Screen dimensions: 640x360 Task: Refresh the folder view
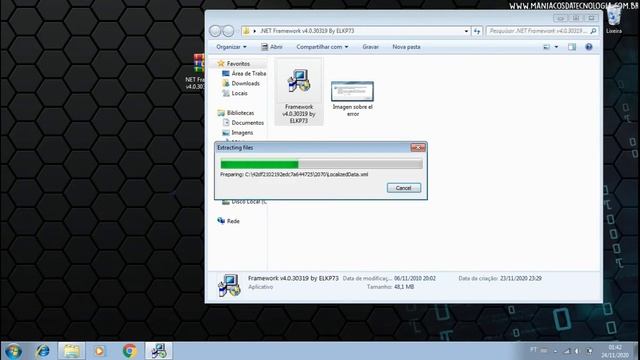click(477, 31)
